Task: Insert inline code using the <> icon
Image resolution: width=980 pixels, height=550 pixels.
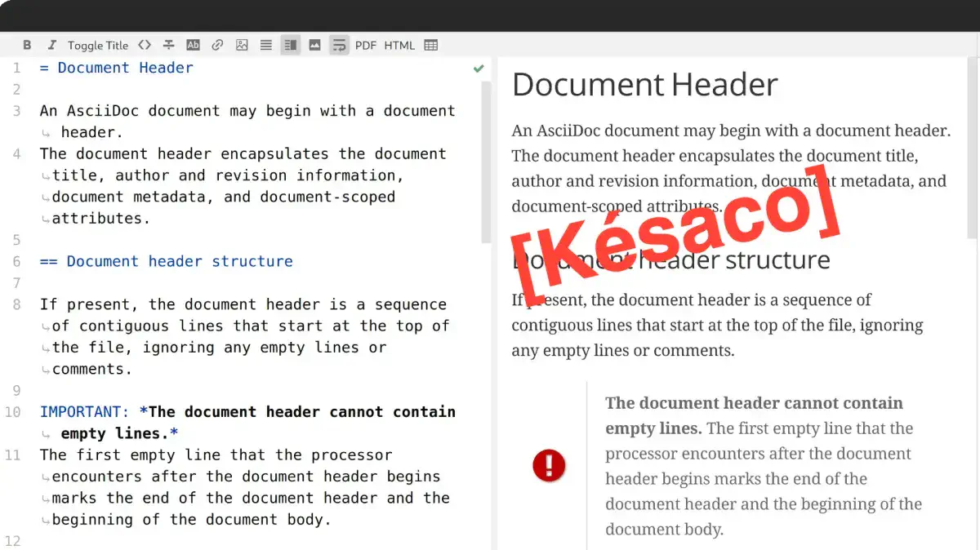Action: pyautogui.click(x=145, y=45)
